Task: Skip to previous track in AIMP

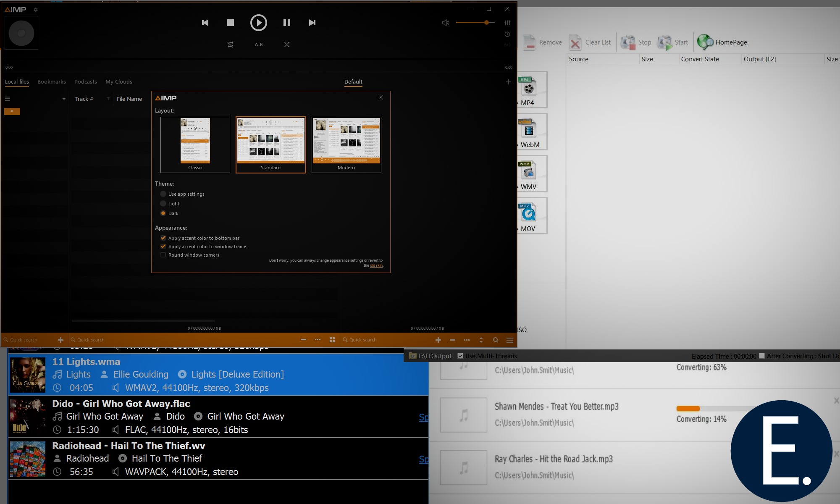Action: [205, 23]
